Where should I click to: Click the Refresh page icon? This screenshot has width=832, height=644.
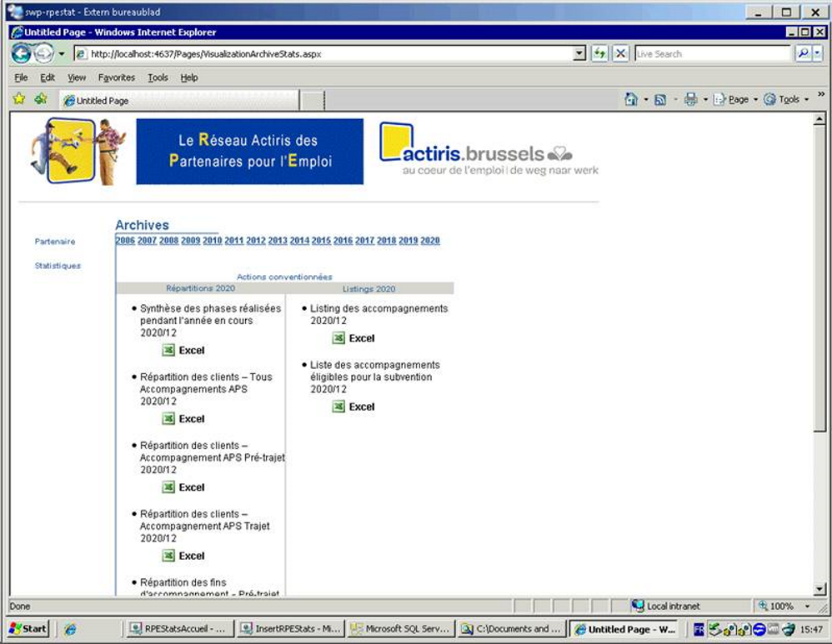[x=599, y=53]
